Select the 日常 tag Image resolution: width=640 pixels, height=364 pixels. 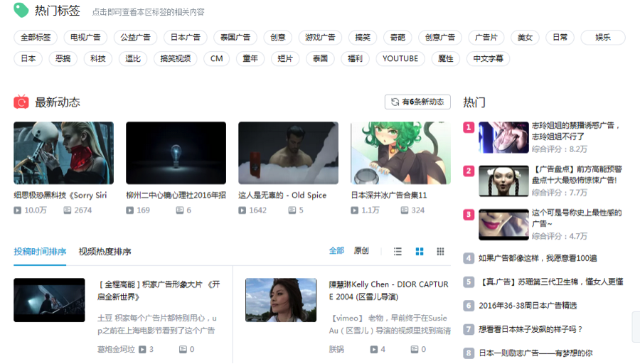click(x=560, y=37)
